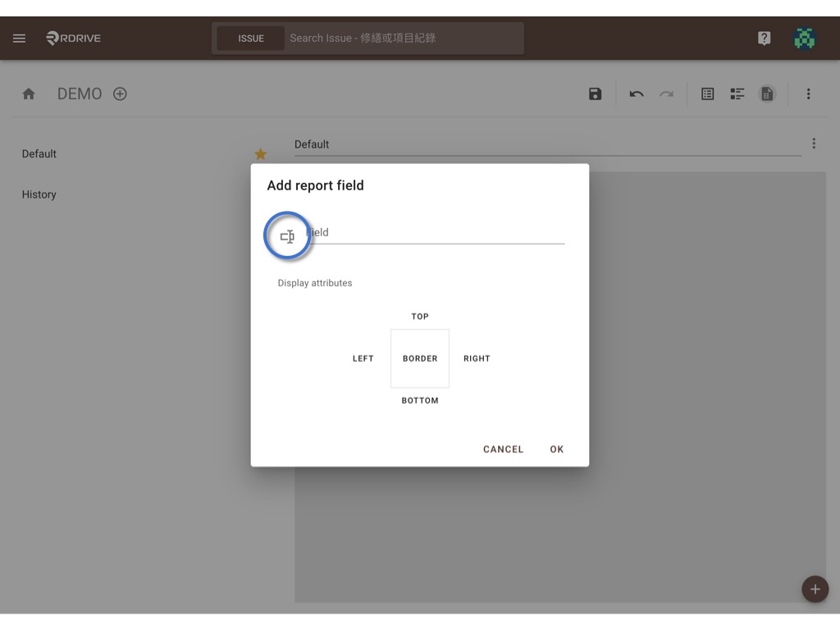Click the "Display attributes" label

pyautogui.click(x=315, y=283)
